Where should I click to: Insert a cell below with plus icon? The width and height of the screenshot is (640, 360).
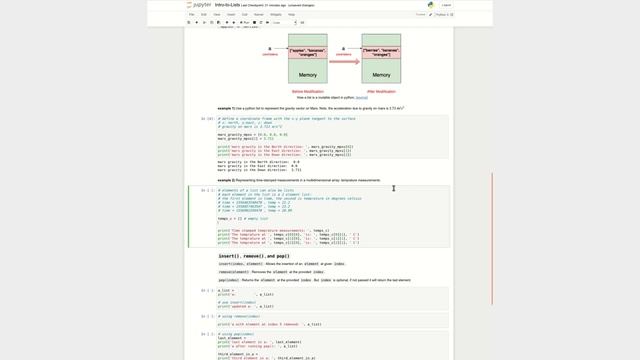(x=196, y=22)
